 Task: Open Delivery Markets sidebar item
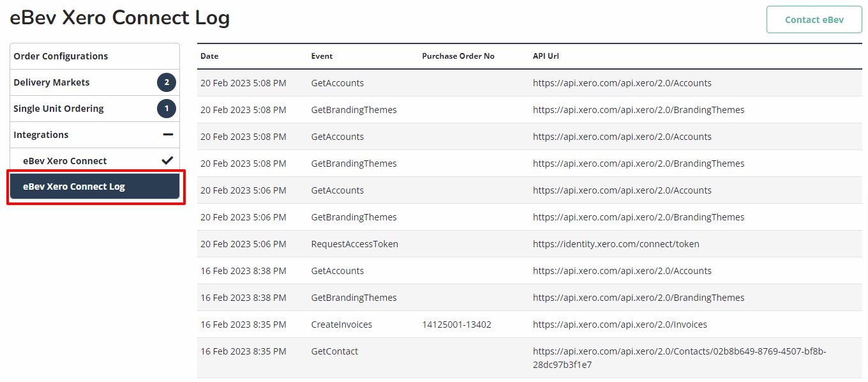pyautogui.click(x=94, y=82)
